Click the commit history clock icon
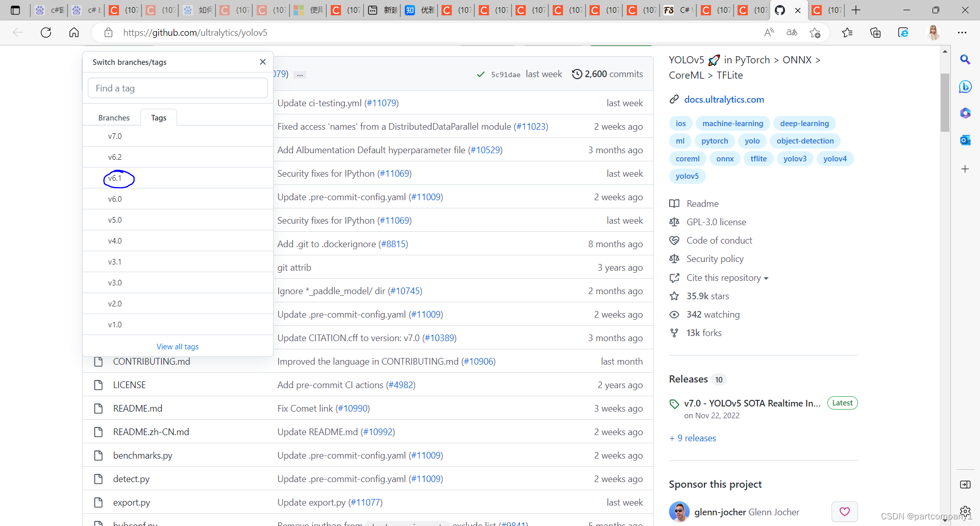The image size is (980, 526). click(x=577, y=74)
